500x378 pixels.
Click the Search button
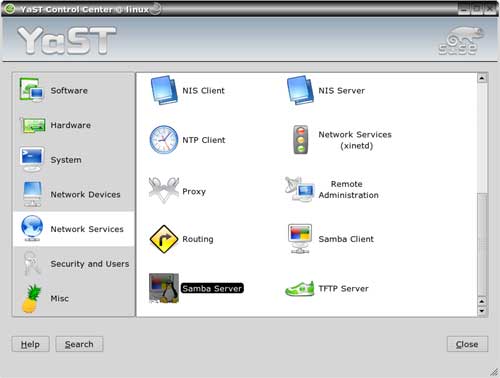coord(79,344)
